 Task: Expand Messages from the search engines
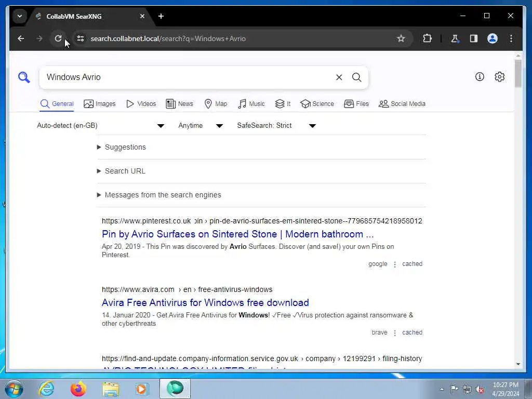pos(159,195)
